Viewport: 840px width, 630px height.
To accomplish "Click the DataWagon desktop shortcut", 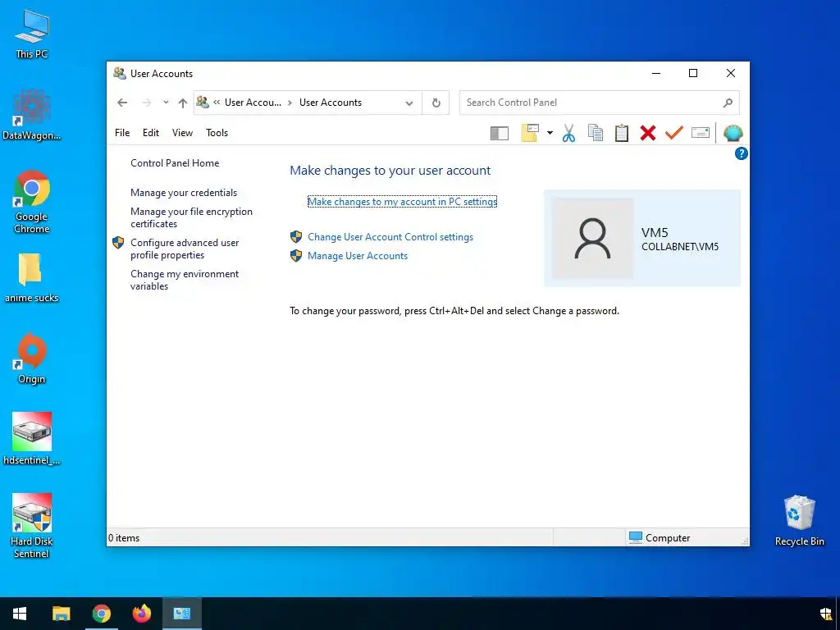I will point(32,115).
